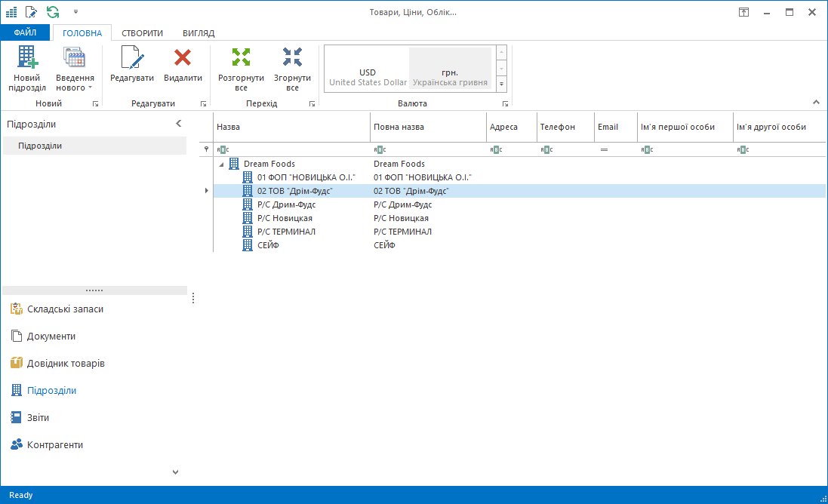The height and width of the screenshot is (504, 828).
Task: Click the Звіти notebook icon
Action: (17, 417)
